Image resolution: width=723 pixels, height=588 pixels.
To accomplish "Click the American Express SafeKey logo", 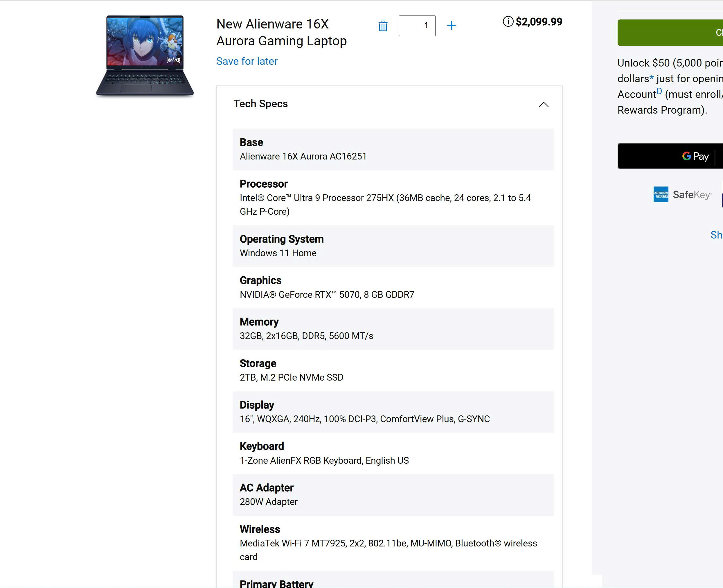I will pyautogui.click(x=682, y=194).
